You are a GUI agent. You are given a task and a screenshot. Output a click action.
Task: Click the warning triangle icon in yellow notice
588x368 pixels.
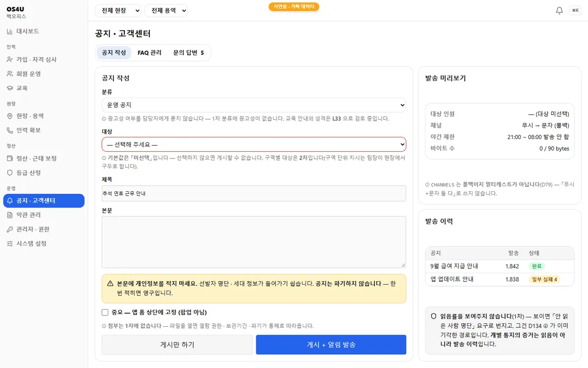pyautogui.click(x=111, y=284)
